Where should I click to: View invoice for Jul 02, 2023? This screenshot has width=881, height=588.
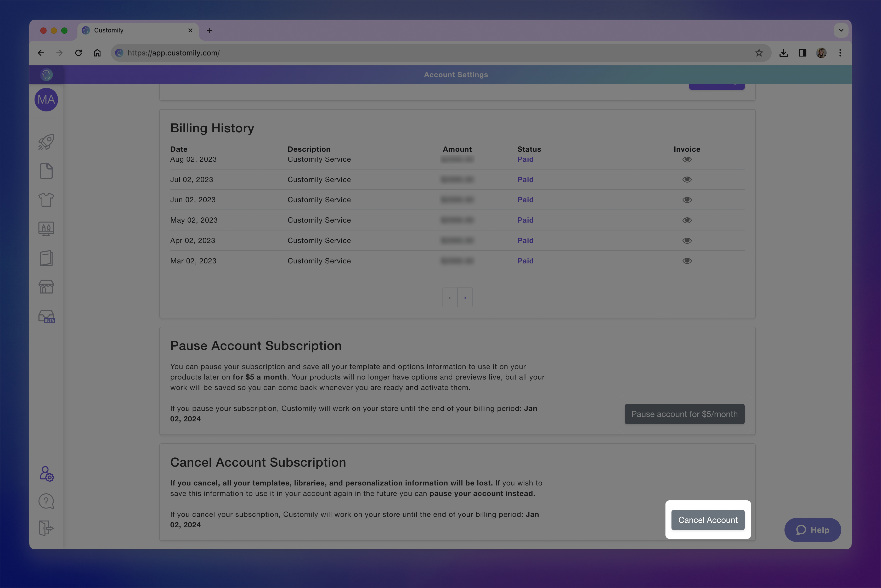pyautogui.click(x=687, y=180)
